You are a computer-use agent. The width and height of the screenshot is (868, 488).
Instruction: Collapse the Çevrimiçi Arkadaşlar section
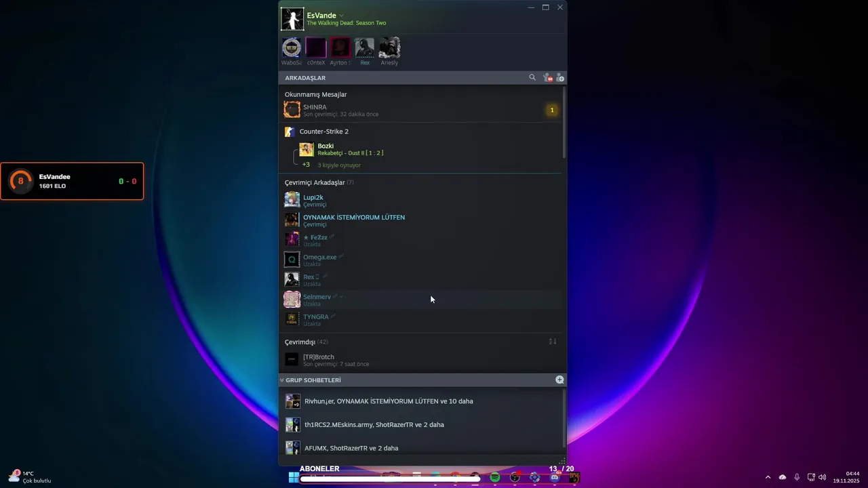point(319,182)
